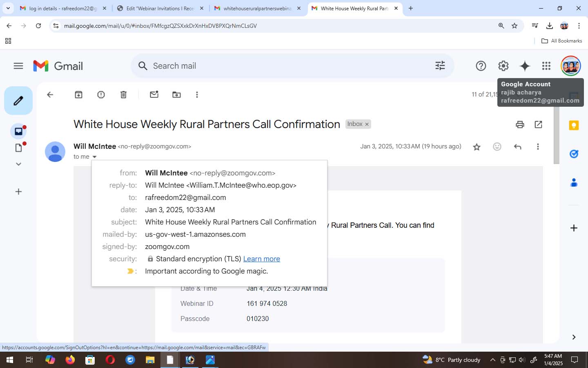This screenshot has width=588, height=368.
Task: Open the Gmail main menu hamburger
Action: (x=18, y=66)
